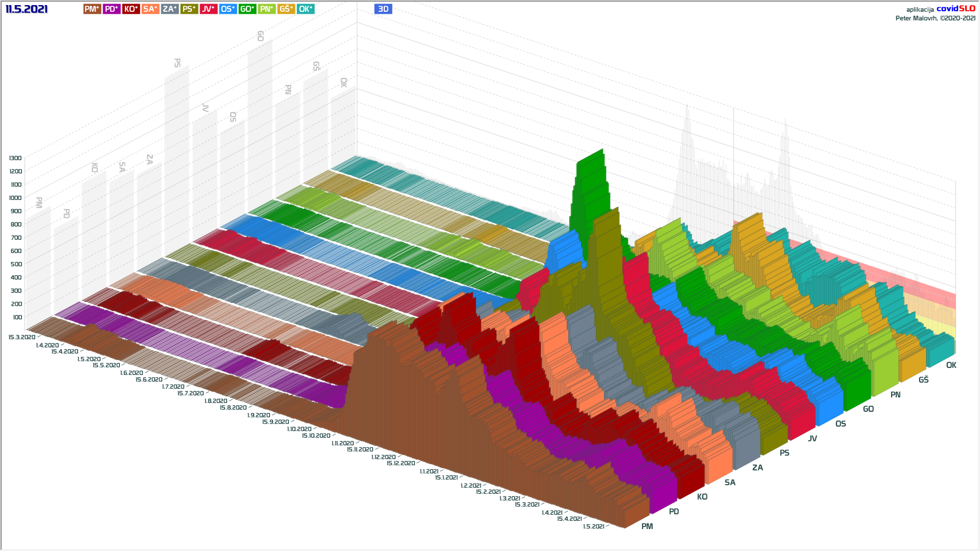The height and width of the screenshot is (551, 980).
Task: Click the GO label on back wall
Action: [x=260, y=36]
